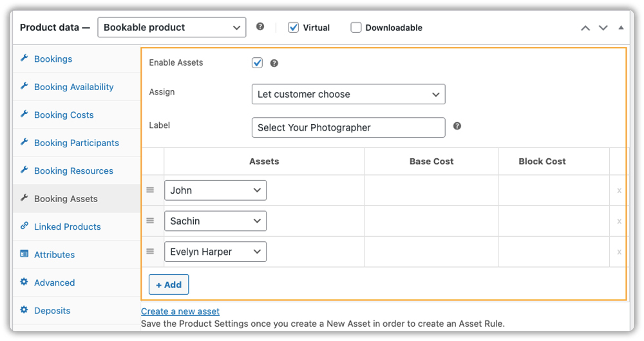Click the drag handle icon for John row
This screenshot has height=341, width=644.
click(x=150, y=190)
